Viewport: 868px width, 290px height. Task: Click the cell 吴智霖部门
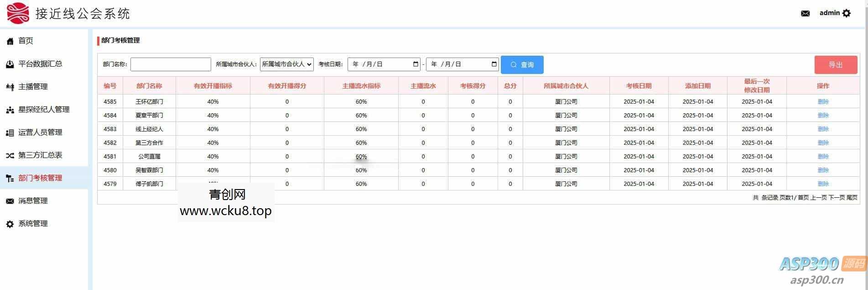(149, 170)
